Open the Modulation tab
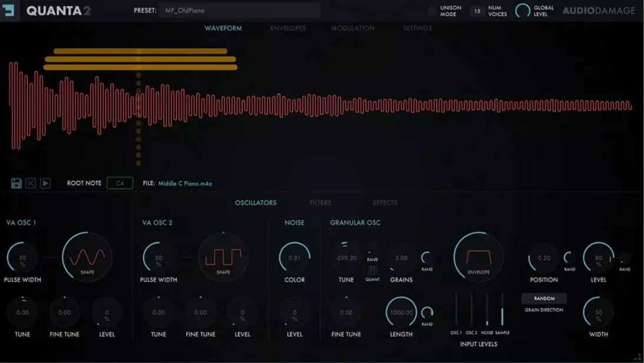Screen dimensions: 644x363 coord(353,28)
